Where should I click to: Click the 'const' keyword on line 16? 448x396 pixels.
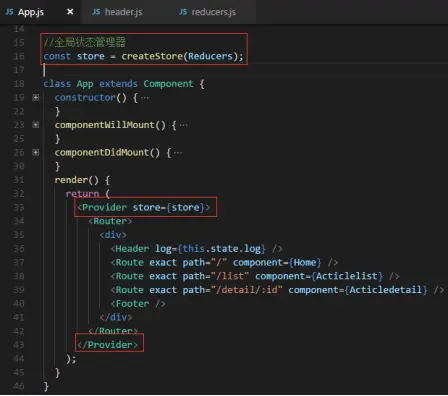(57, 56)
